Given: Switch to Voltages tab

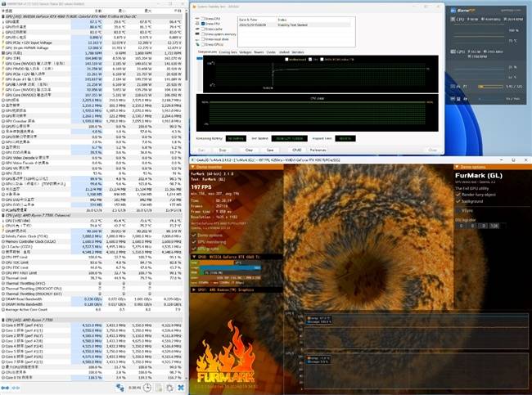Looking at the screenshot, I should (x=245, y=52).
